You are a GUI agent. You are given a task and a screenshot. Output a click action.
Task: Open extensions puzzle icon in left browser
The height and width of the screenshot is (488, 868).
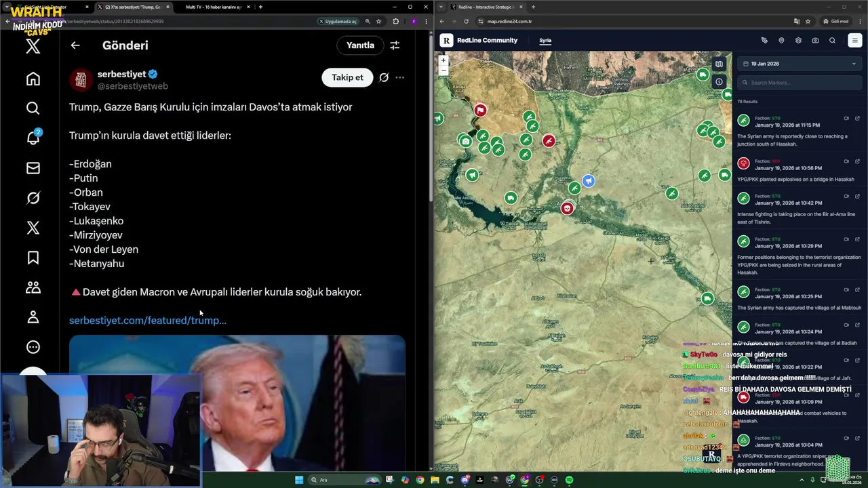(x=396, y=21)
